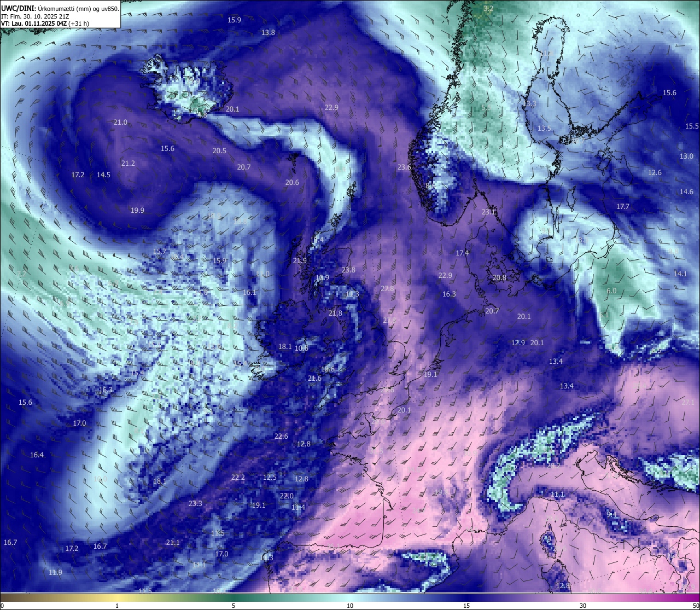Click the map value '21.9'
Screen dimensions: 700x610
coord(300,261)
